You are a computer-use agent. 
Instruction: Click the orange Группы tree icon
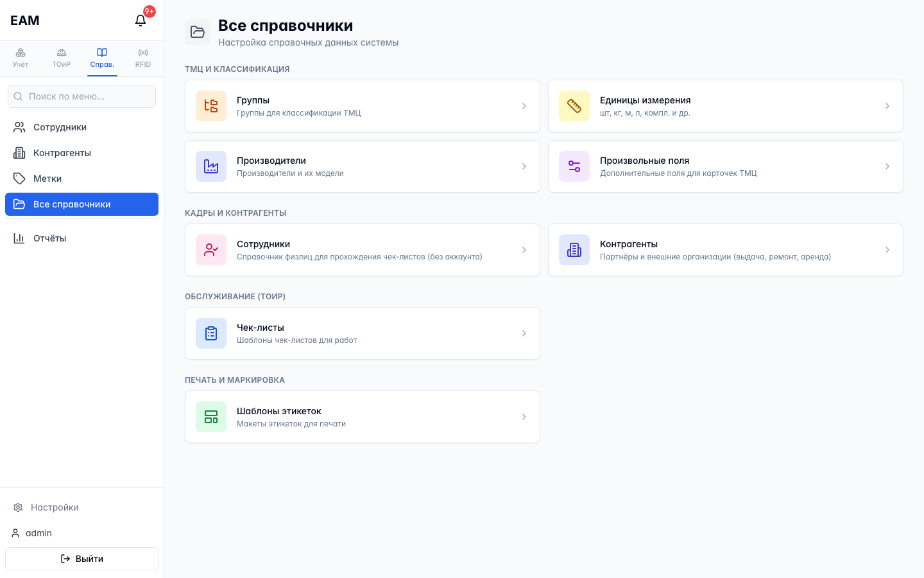[211, 106]
